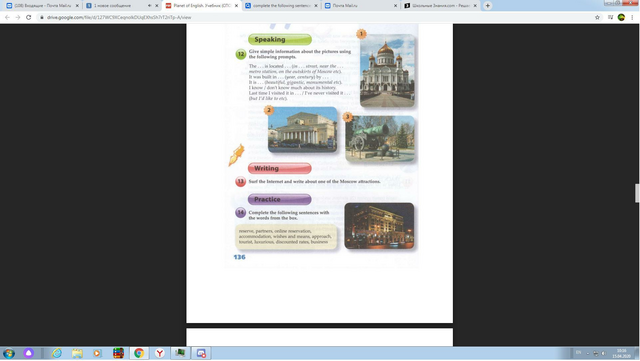Open Chrome menu with three dots
The width and height of the screenshot is (640, 361).
coord(632,17)
